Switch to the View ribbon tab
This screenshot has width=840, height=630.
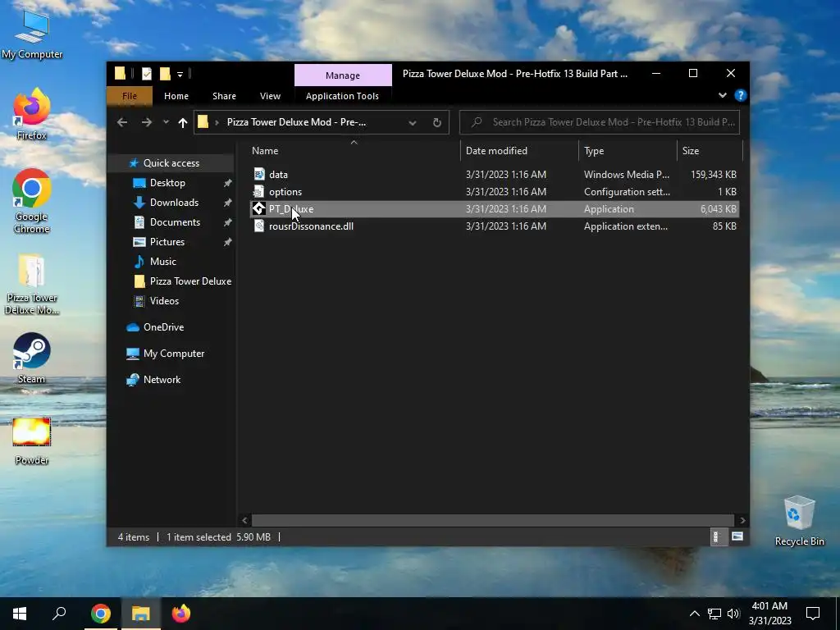(270, 96)
